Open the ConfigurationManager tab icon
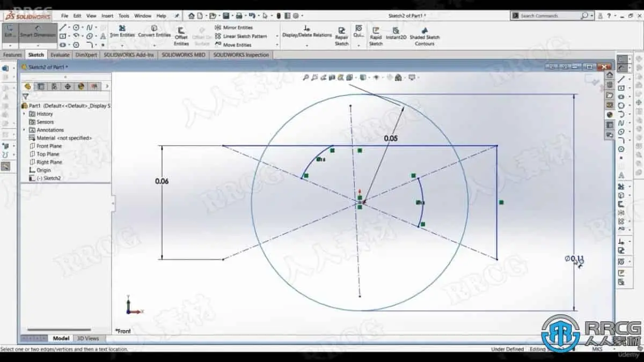The width and height of the screenshot is (644, 362). click(x=54, y=86)
